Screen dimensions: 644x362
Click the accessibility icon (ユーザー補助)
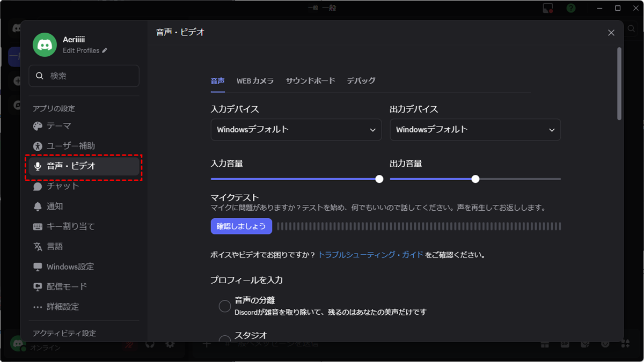click(x=38, y=146)
